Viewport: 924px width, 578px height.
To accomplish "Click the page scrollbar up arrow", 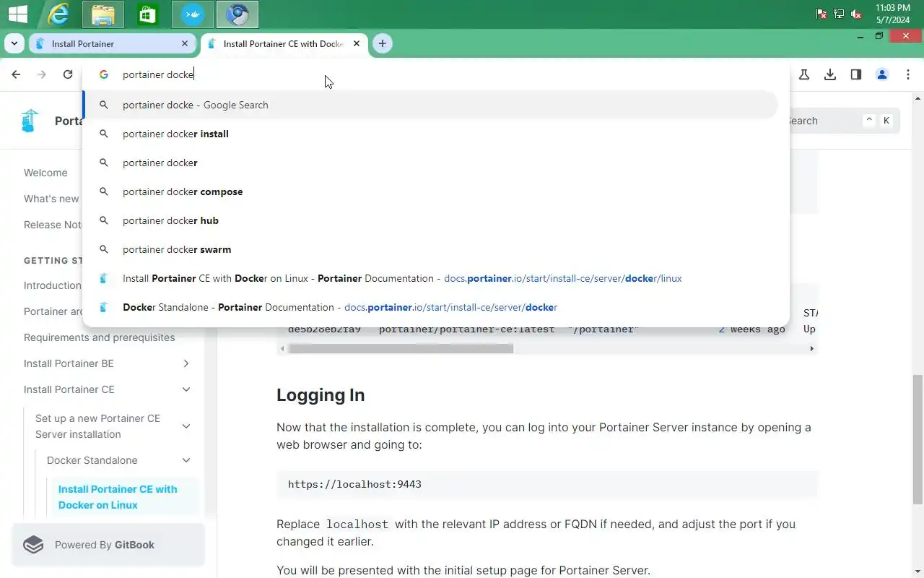I will (x=918, y=97).
